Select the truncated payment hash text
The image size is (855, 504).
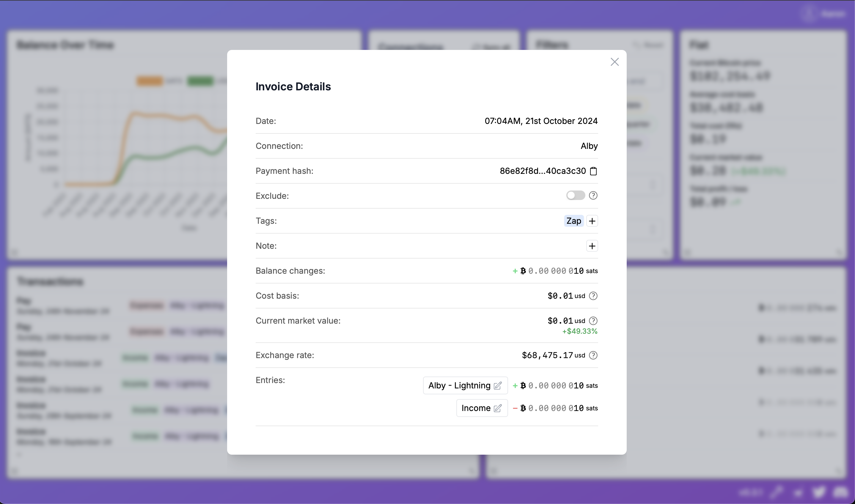point(543,171)
